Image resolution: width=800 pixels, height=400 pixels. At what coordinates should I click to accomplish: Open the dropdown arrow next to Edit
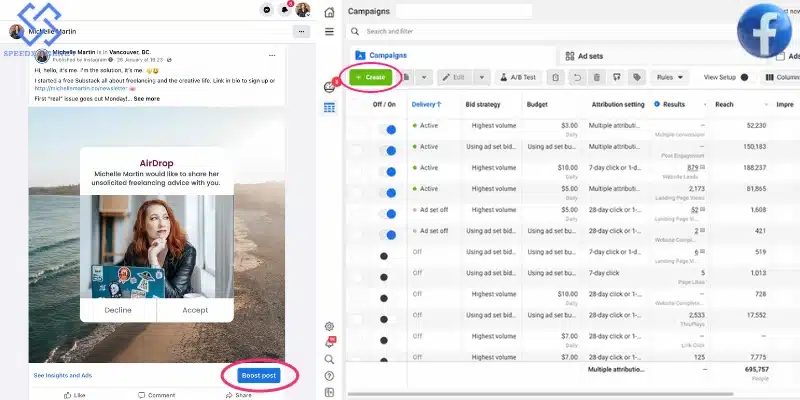pyautogui.click(x=482, y=77)
